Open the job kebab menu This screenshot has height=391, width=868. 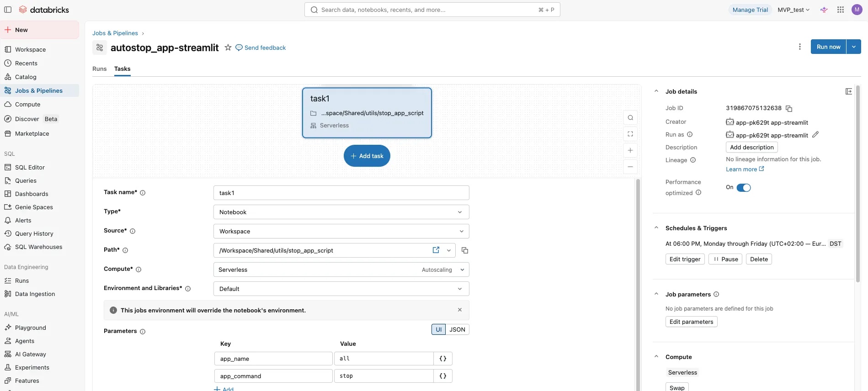(x=800, y=47)
